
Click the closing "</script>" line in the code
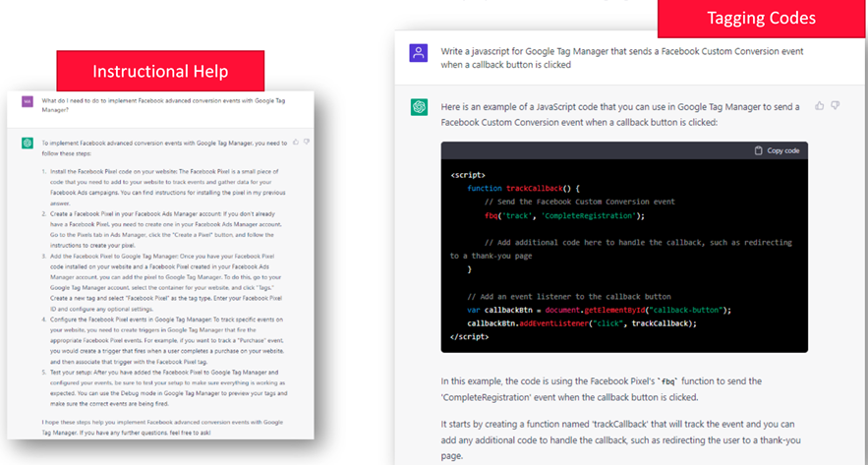[x=470, y=336]
